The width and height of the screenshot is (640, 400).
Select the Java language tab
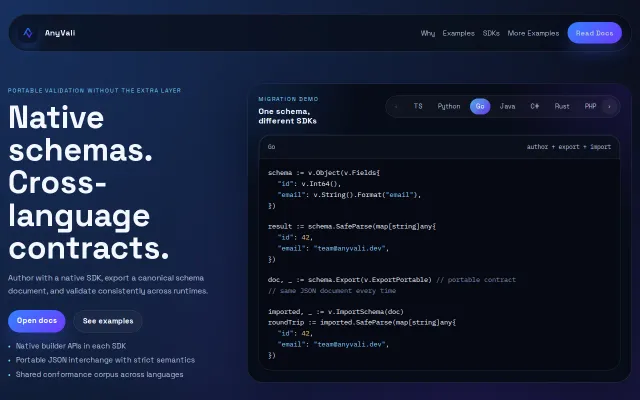507,107
